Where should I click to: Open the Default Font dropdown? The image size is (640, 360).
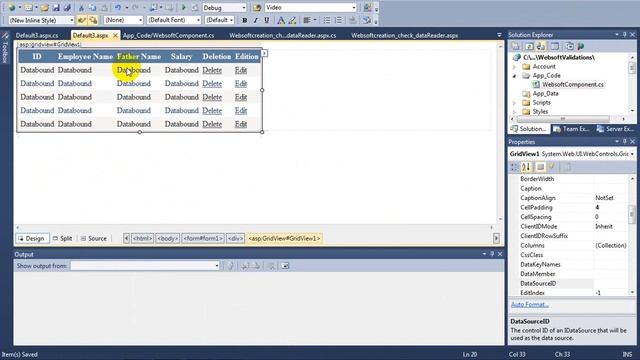(198, 20)
